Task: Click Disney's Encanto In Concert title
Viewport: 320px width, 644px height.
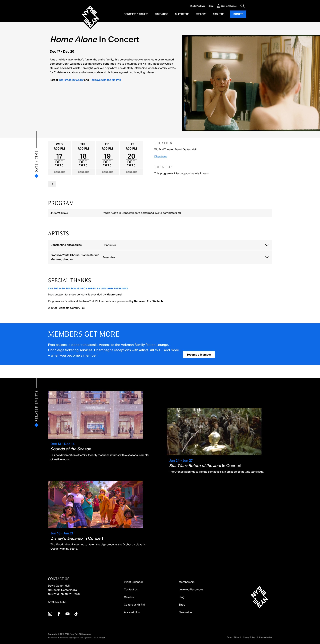Action: [77, 538]
